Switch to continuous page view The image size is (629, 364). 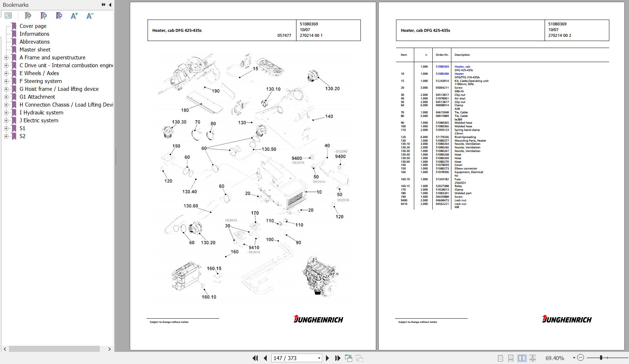tap(511, 358)
